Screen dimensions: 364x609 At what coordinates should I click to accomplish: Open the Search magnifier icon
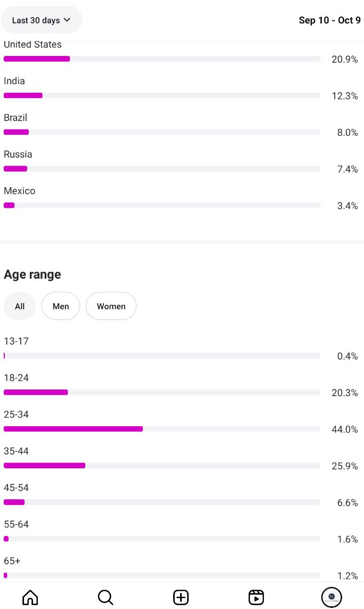point(106,597)
